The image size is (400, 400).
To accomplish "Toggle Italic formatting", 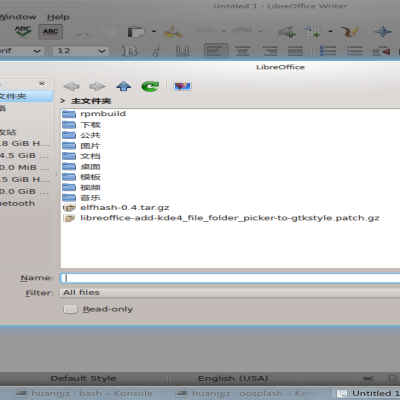I will [156, 51].
